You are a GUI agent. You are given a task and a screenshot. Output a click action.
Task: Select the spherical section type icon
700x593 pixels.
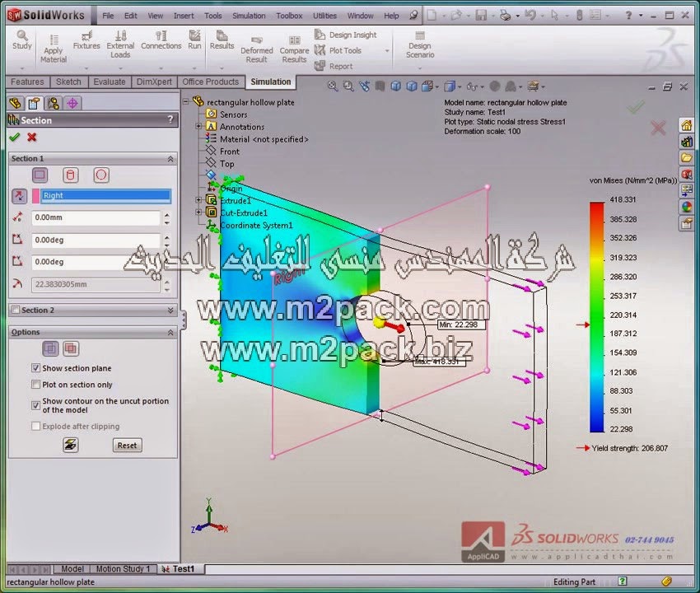101,175
